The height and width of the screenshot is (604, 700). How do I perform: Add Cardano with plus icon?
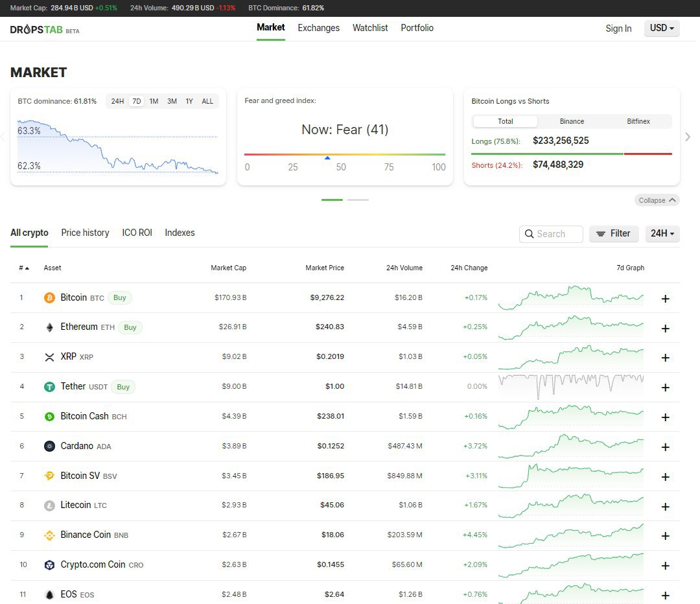point(665,447)
